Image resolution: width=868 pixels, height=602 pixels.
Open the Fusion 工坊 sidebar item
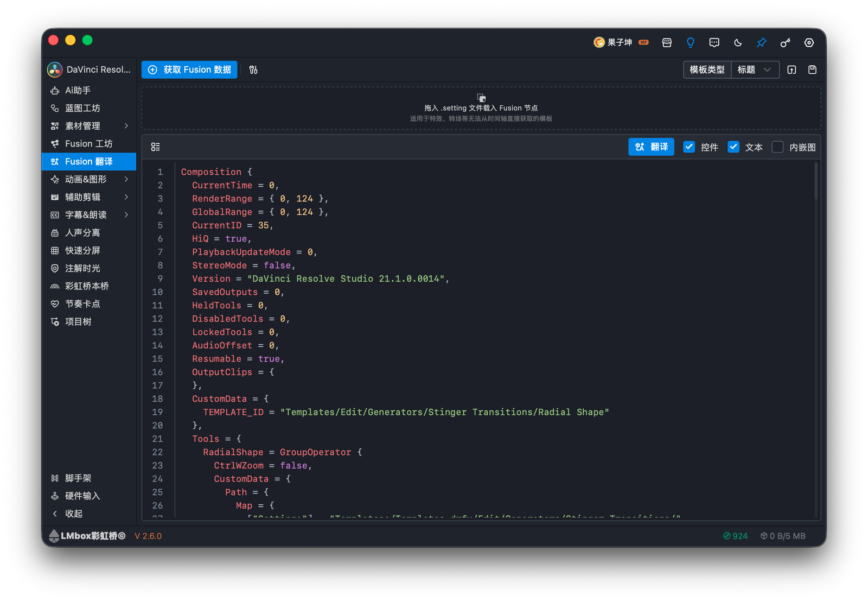point(89,143)
